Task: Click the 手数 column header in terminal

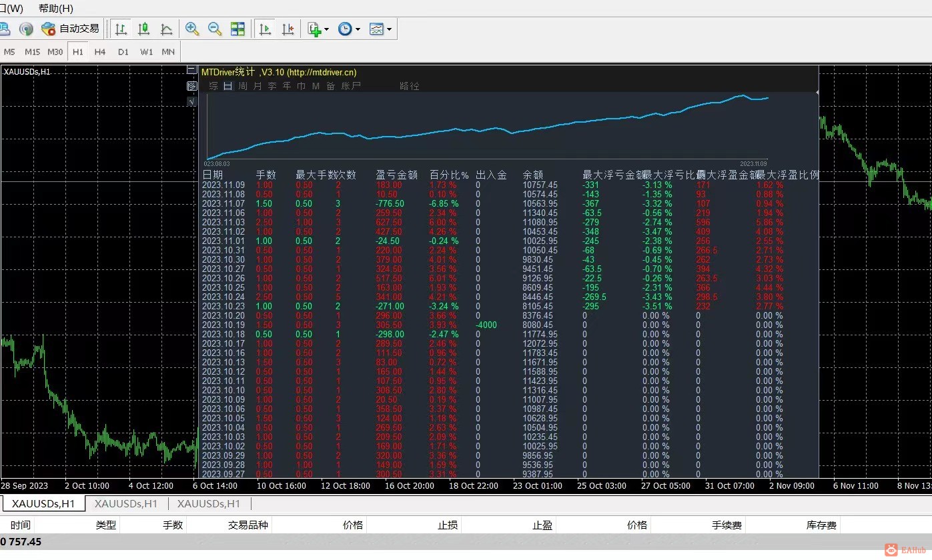Action: (x=172, y=525)
